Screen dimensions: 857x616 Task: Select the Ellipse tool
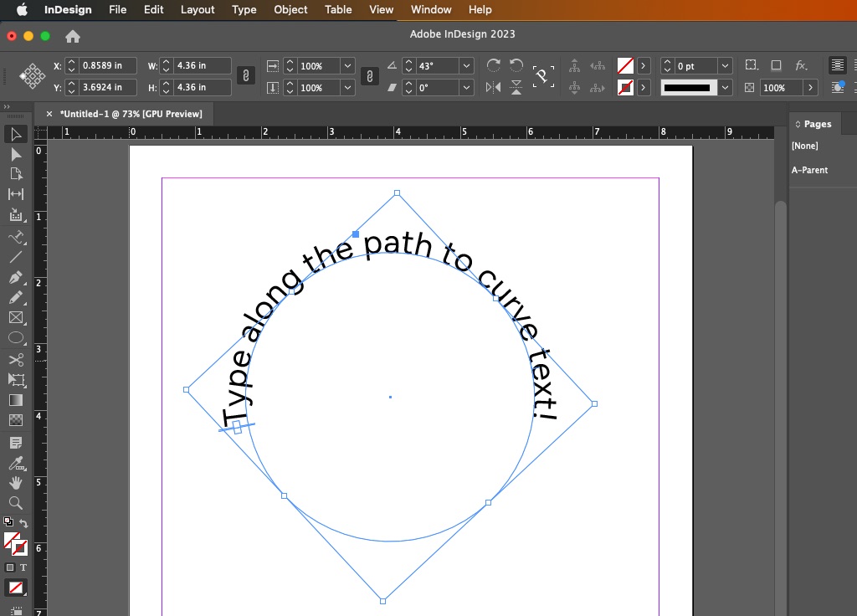(16, 338)
